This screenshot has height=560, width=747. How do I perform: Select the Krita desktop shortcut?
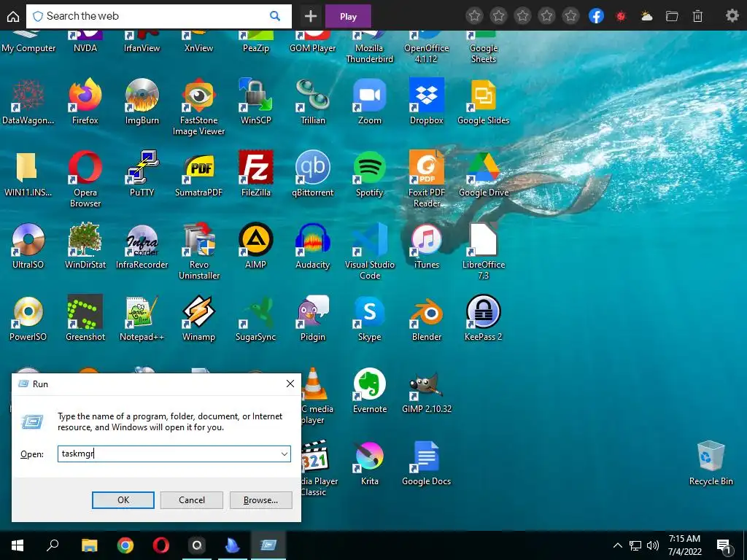click(370, 463)
